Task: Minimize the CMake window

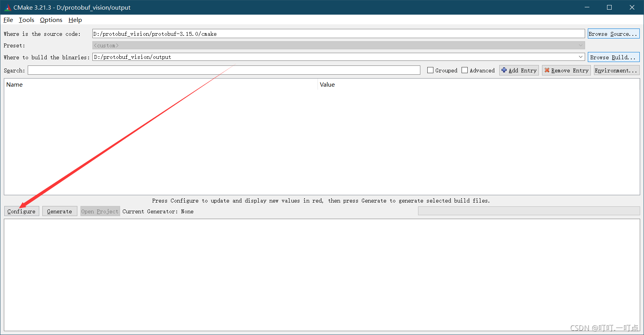Action: tap(587, 7)
